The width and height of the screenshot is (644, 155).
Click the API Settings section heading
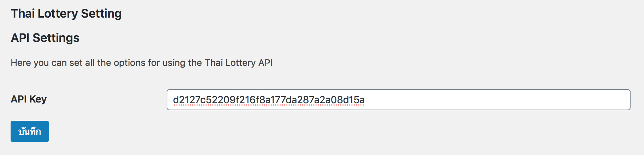coord(45,38)
